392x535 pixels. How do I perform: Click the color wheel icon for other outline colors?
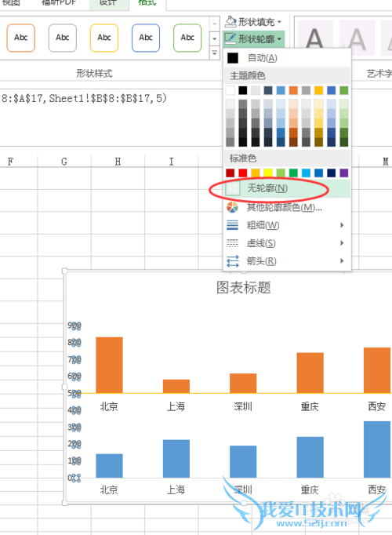[x=233, y=207]
